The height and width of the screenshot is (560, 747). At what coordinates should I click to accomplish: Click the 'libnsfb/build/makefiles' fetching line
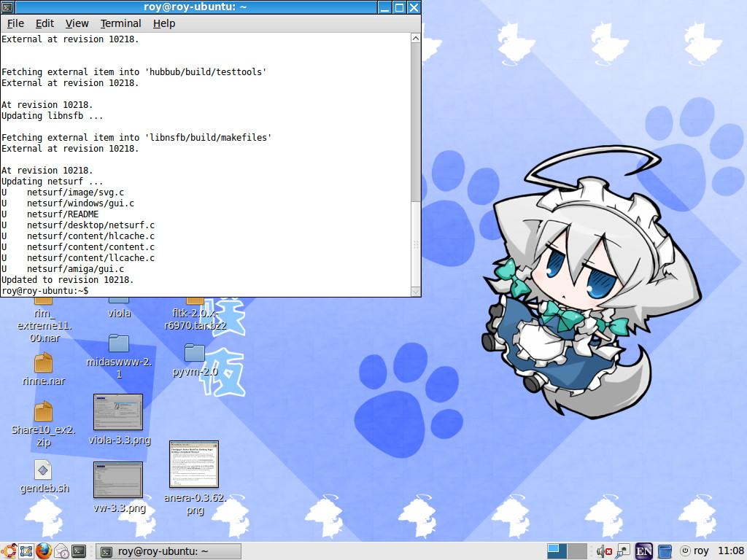coord(136,137)
